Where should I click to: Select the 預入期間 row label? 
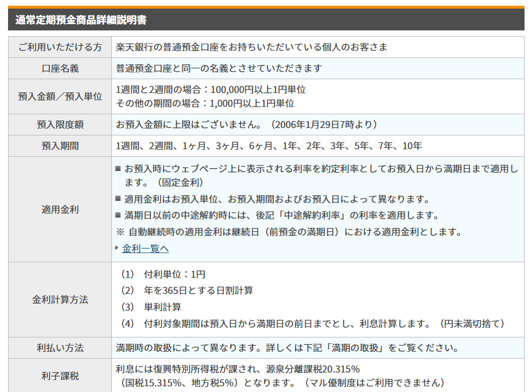[x=60, y=146]
